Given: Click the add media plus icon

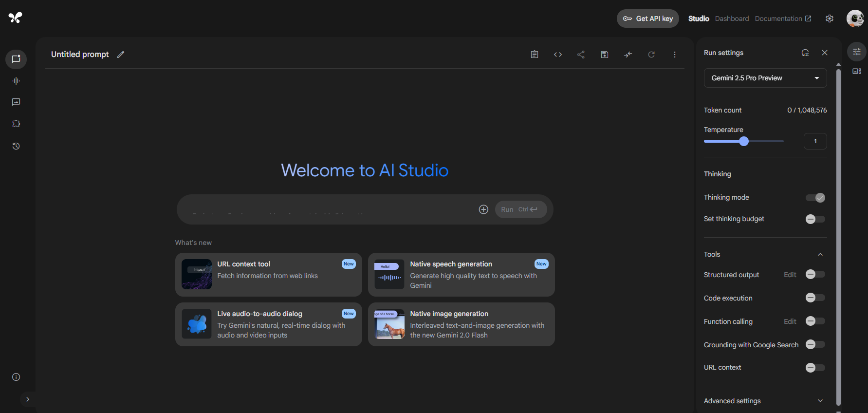Looking at the screenshot, I should click(x=483, y=209).
